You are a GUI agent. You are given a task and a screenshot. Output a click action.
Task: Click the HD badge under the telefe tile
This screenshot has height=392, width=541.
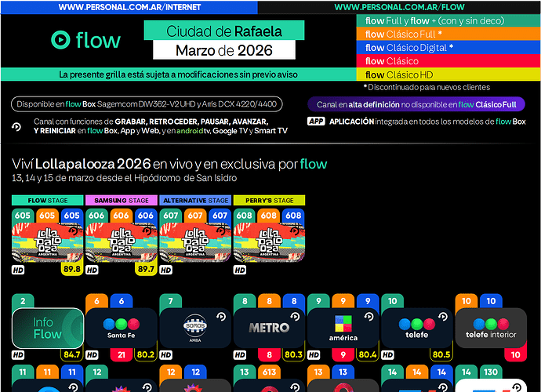[387, 354]
